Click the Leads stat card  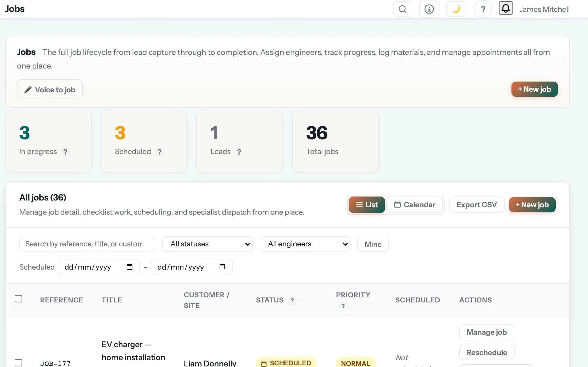(240, 141)
